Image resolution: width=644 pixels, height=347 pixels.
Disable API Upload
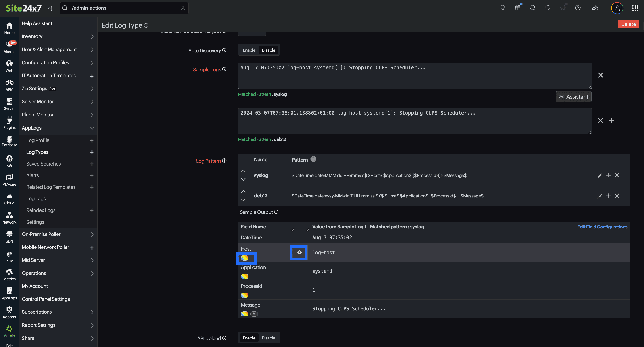click(268, 338)
